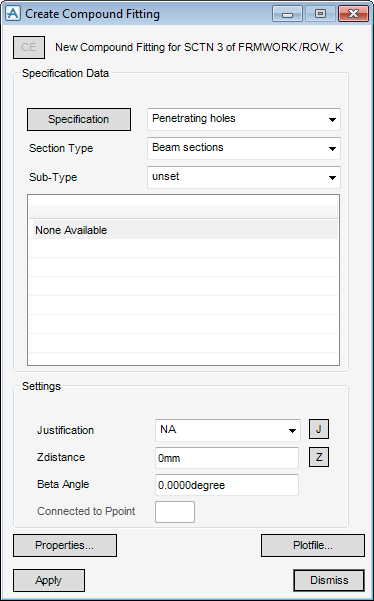The image size is (374, 601).
Task: Expand the Justification NA dropdown
Action: (228, 430)
